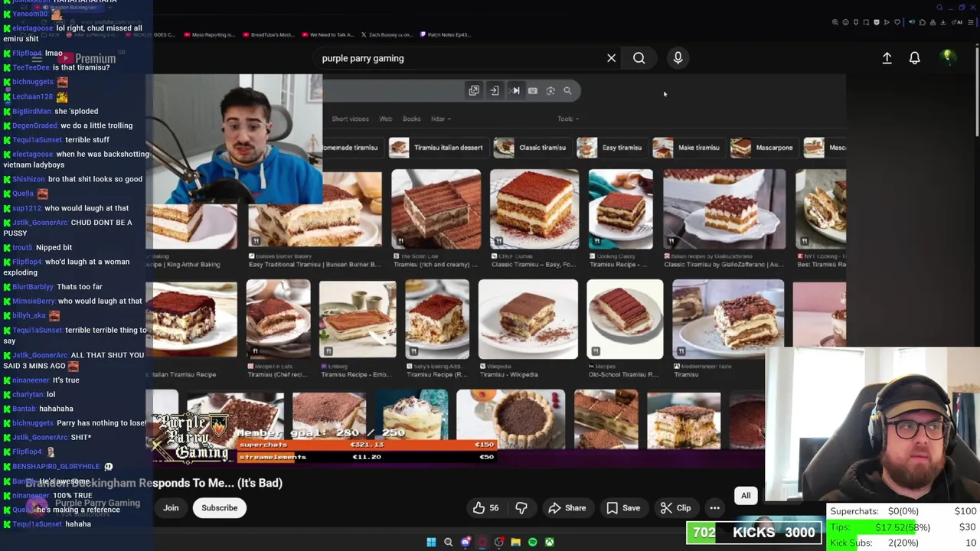Open the YouTube create/upload icon
This screenshot has height=551, width=980.
coord(887,58)
